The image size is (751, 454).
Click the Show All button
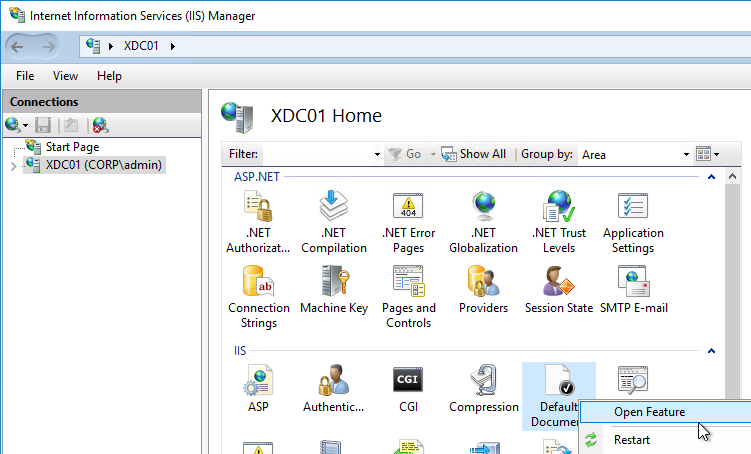pos(473,154)
